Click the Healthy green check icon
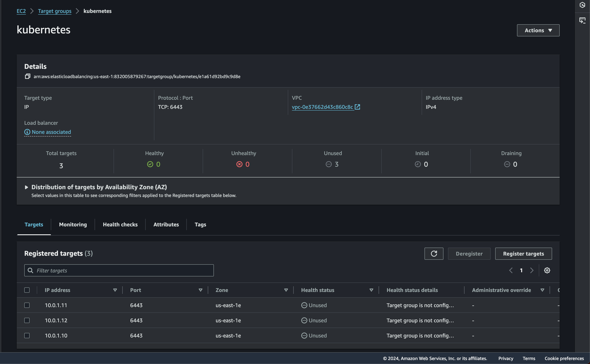This screenshot has height=364, width=590. tap(150, 164)
